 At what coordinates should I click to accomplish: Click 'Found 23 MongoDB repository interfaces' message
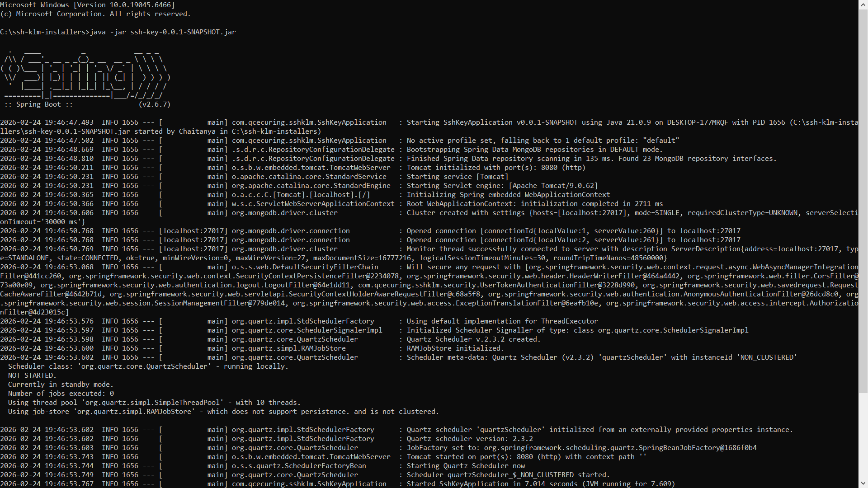point(697,159)
